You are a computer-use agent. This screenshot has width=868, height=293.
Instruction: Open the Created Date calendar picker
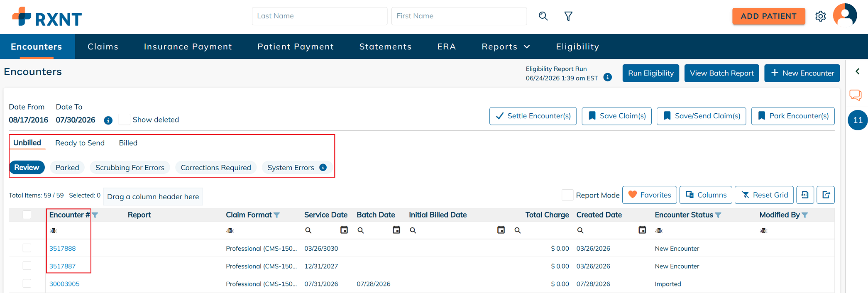point(642,230)
